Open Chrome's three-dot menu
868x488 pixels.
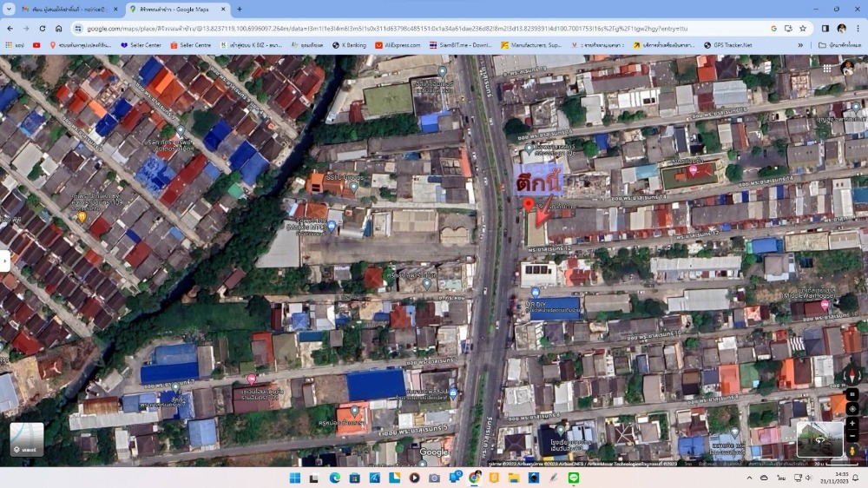pos(858,29)
